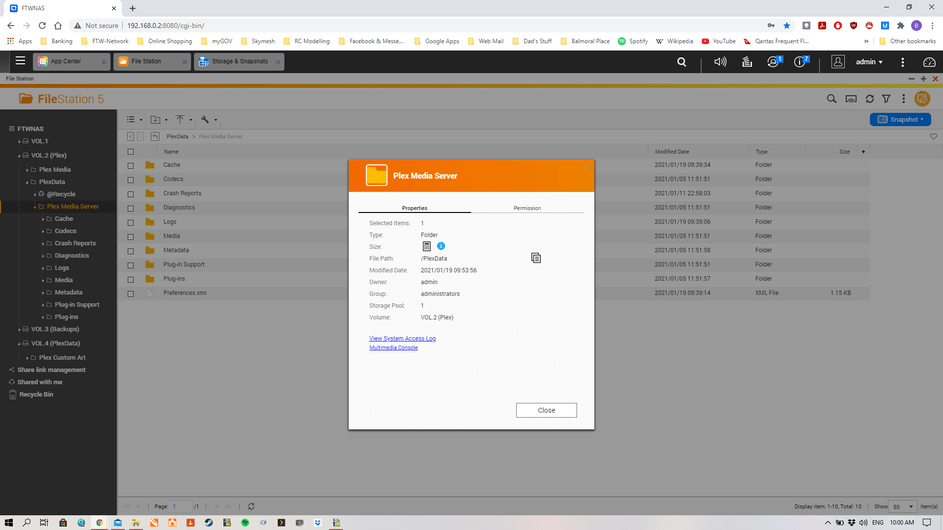943x530 pixels.
Task: Open the volume control speaker icon
Action: 720,61
